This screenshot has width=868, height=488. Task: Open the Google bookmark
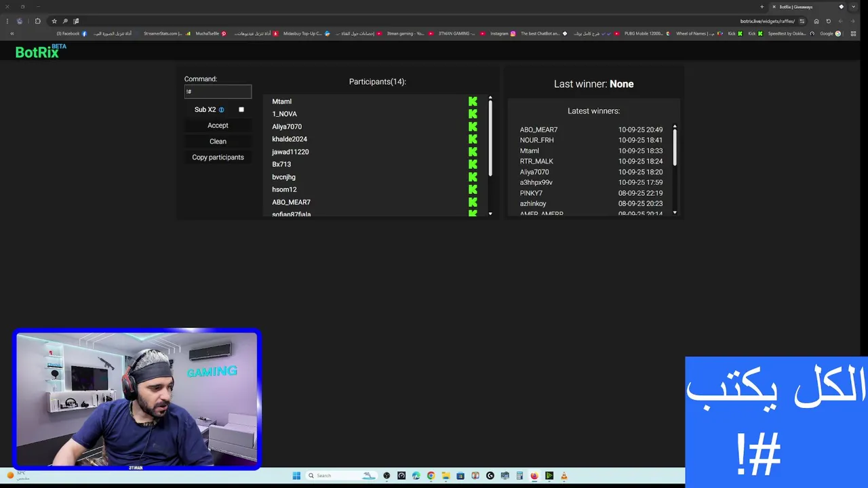click(830, 33)
